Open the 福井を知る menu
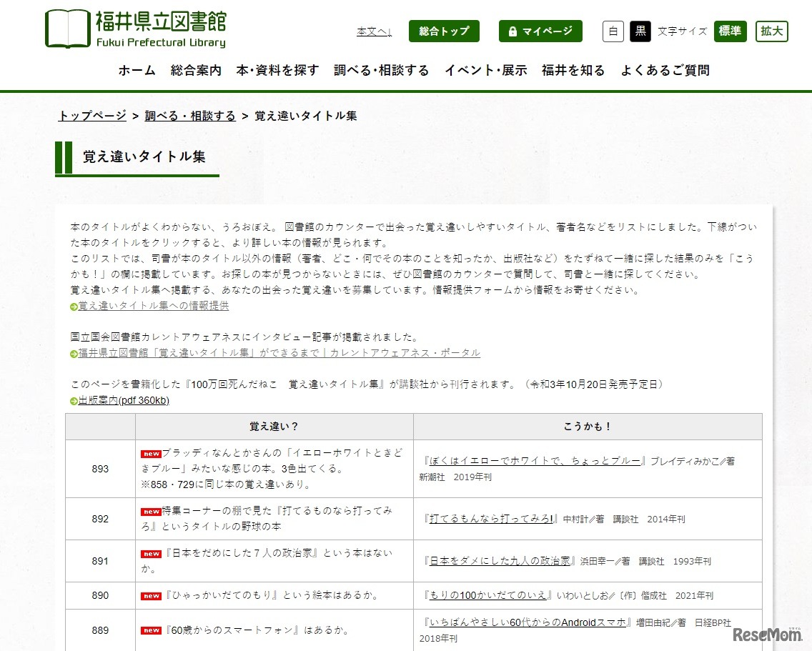The height and width of the screenshot is (651, 812). click(573, 70)
